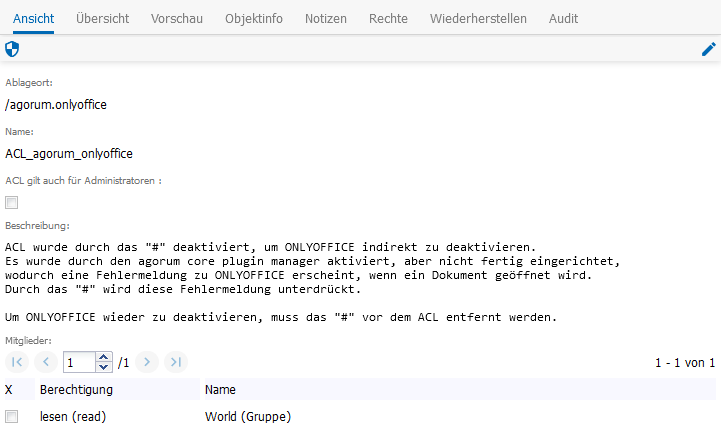Open the Vorschau tab
Screen dimensions: 721x434
pyautogui.click(x=177, y=18)
